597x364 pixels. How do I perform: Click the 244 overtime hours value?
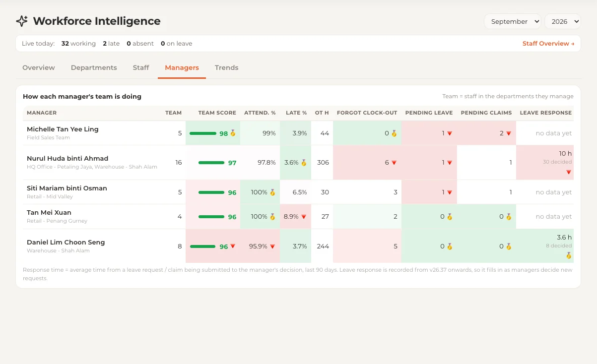pyautogui.click(x=323, y=246)
